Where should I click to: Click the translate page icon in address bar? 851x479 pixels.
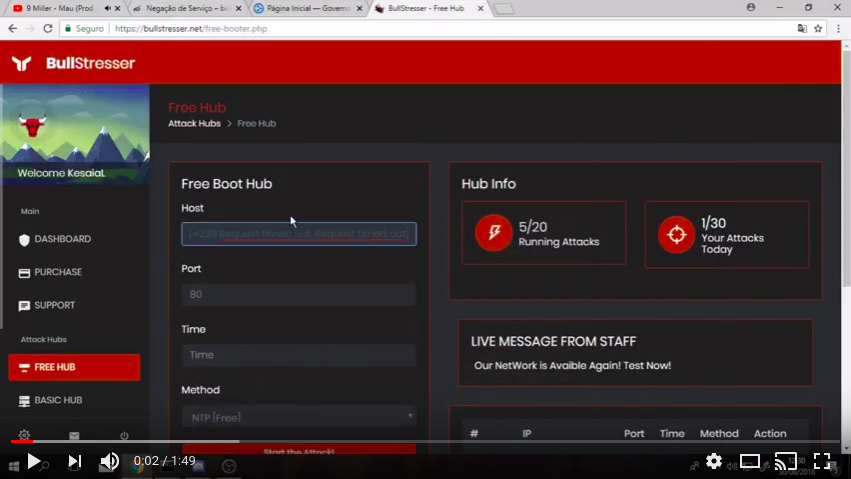[x=802, y=28]
